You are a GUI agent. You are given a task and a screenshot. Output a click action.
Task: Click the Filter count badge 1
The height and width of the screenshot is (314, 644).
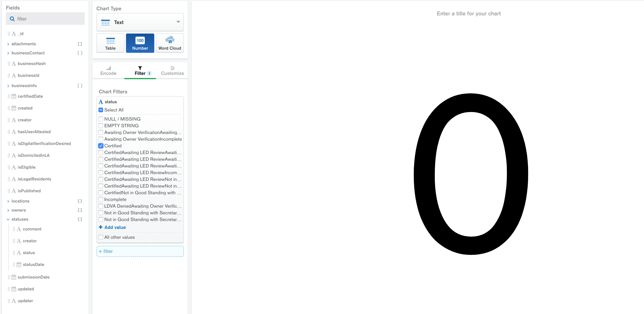point(149,73)
